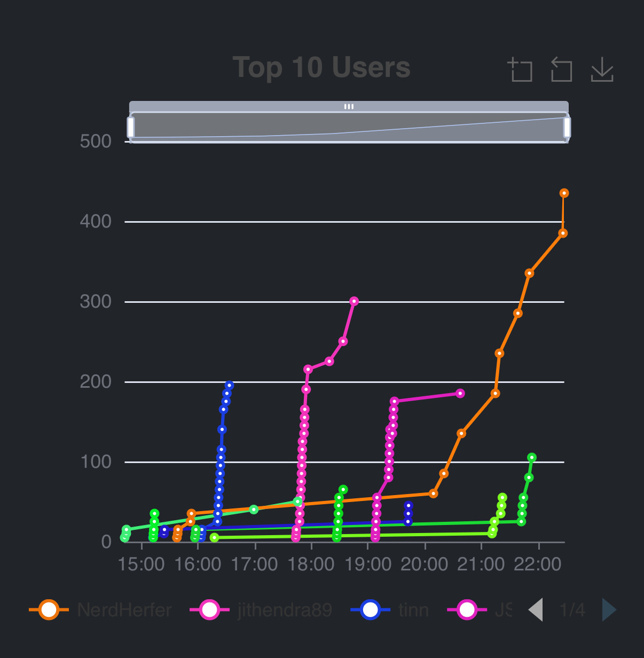This screenshot has width=644, height=658.
Task: Click the magenta point near 20:40
Action: click(x=460, y=393)
